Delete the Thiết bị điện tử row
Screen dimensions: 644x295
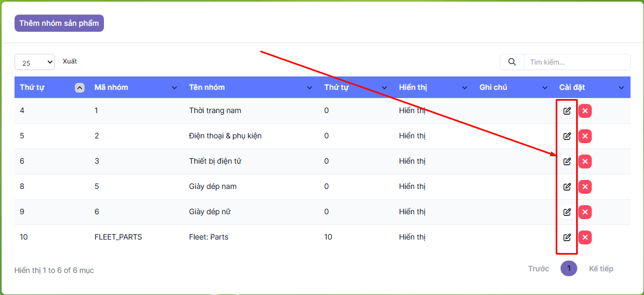coord(585,161)
